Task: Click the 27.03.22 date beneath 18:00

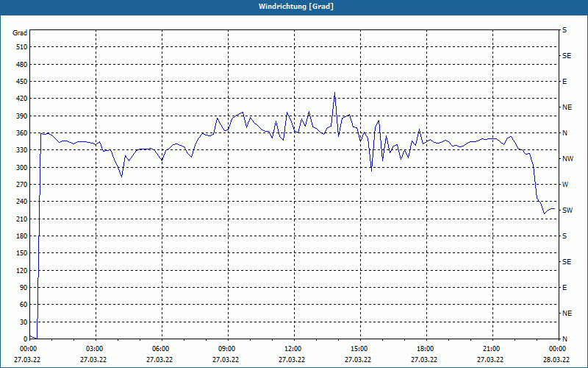Action: point(424,360)
